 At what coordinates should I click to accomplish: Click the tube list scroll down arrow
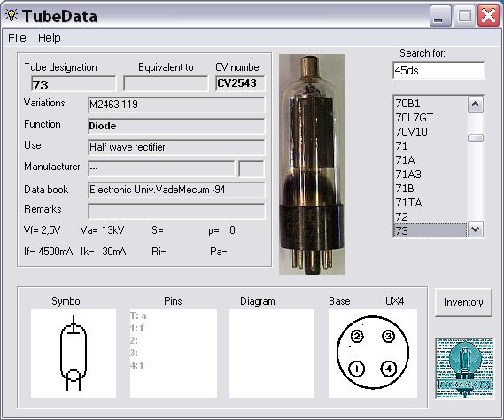pos(476,229)
